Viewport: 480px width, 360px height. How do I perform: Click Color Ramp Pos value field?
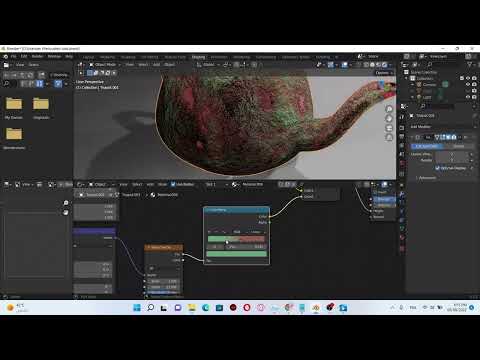tap(247, 247)
